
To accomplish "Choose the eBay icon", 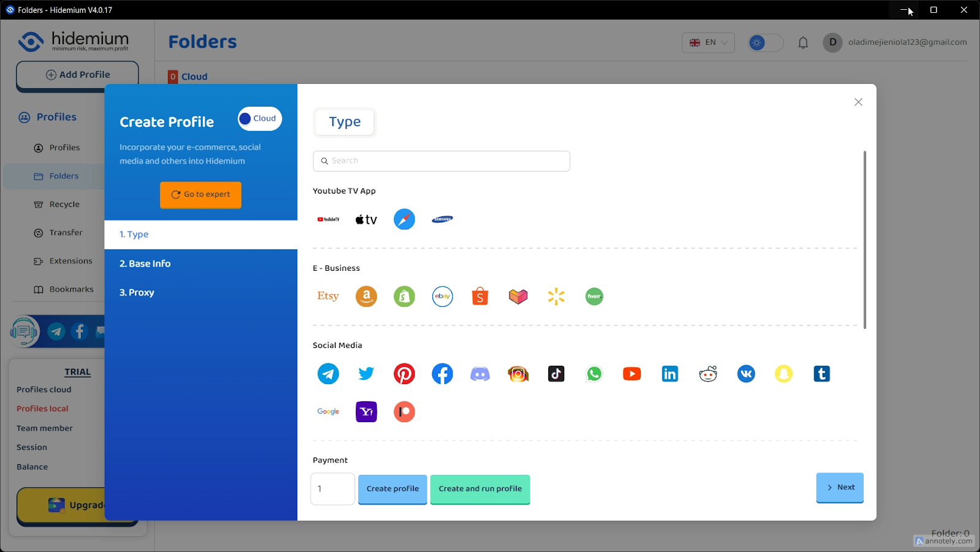I will click(x=442, y=297).
